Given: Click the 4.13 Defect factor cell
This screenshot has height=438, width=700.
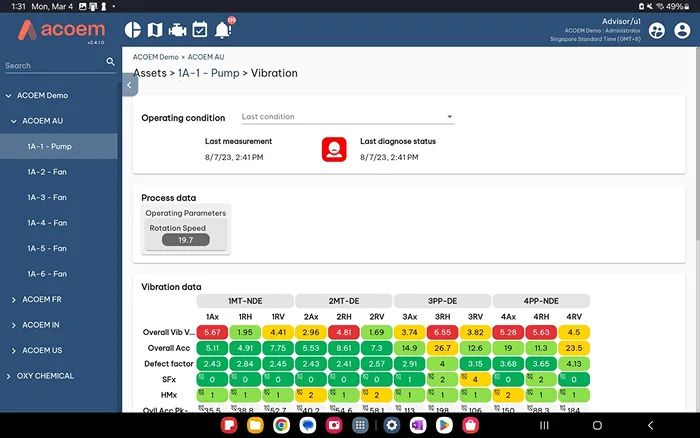Looking at the screenshot, I should coord(574,363).
